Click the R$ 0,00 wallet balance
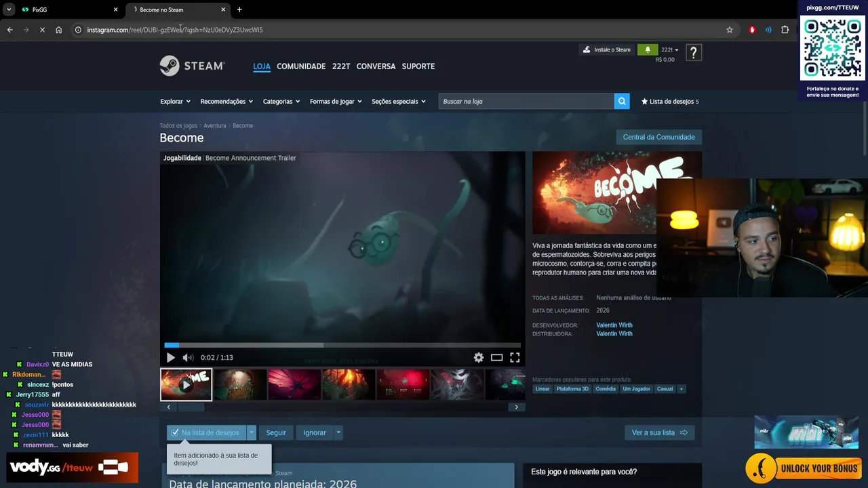Image resolution: width=868 pixels, height=488 pixels. pyautogui.click(x=665, y=60)
